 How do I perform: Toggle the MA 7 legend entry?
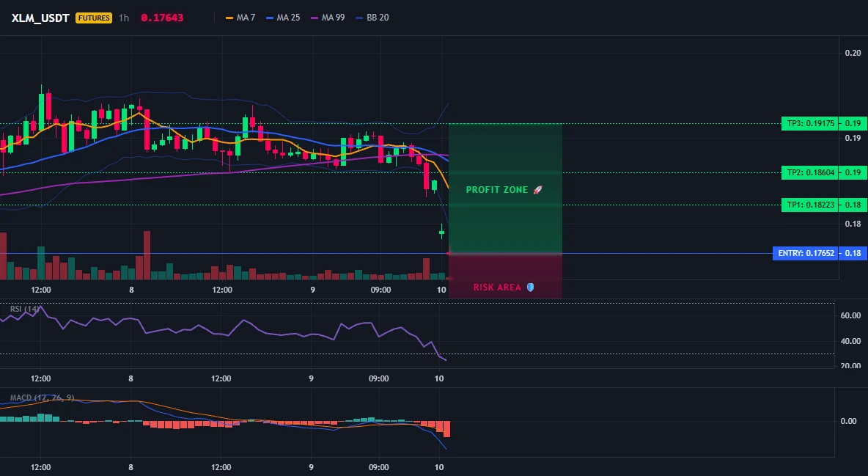tap(240, 18)
